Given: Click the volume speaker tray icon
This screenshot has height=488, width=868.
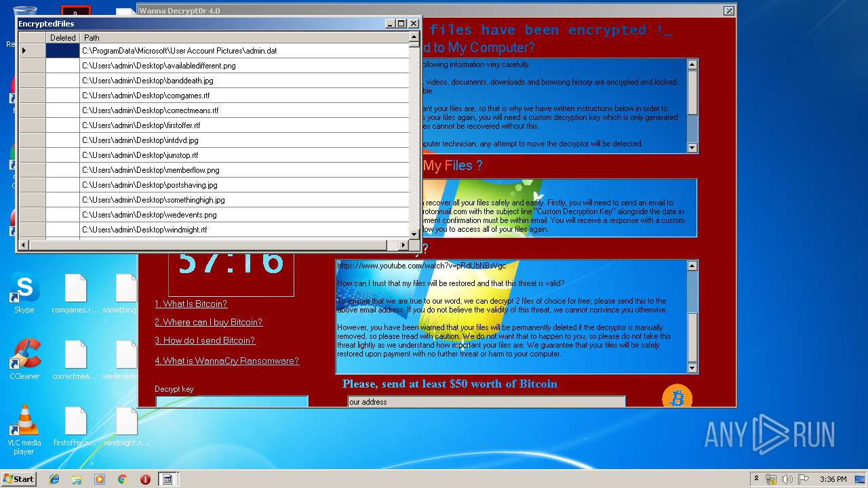Looking at the screenshot, I should 787,479.
